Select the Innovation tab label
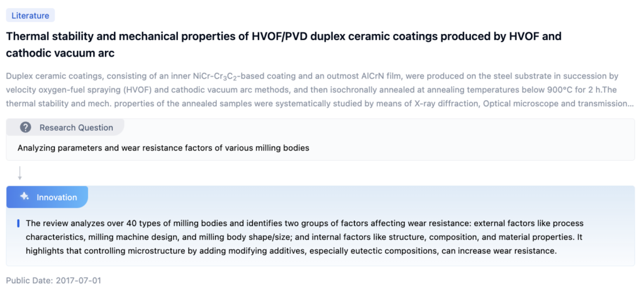 57,197
